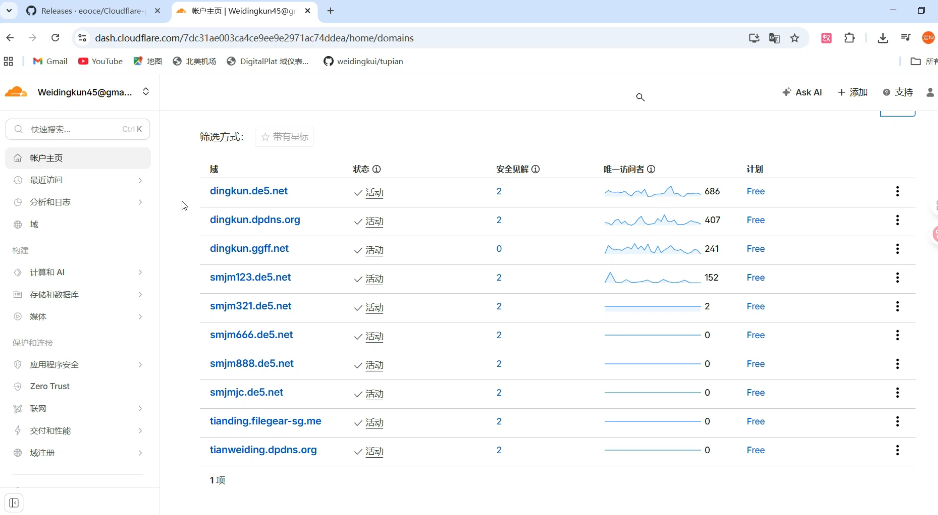Expand 交付和性能 sidebar section
The height and width of the screenshot is (515, 938).
pyautogui.click(x=78, y=431)
